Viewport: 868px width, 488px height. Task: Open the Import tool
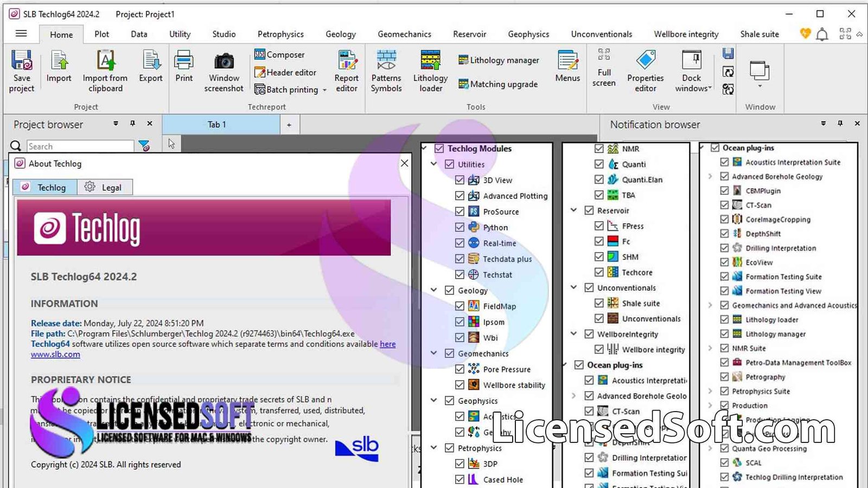(59, 66)
